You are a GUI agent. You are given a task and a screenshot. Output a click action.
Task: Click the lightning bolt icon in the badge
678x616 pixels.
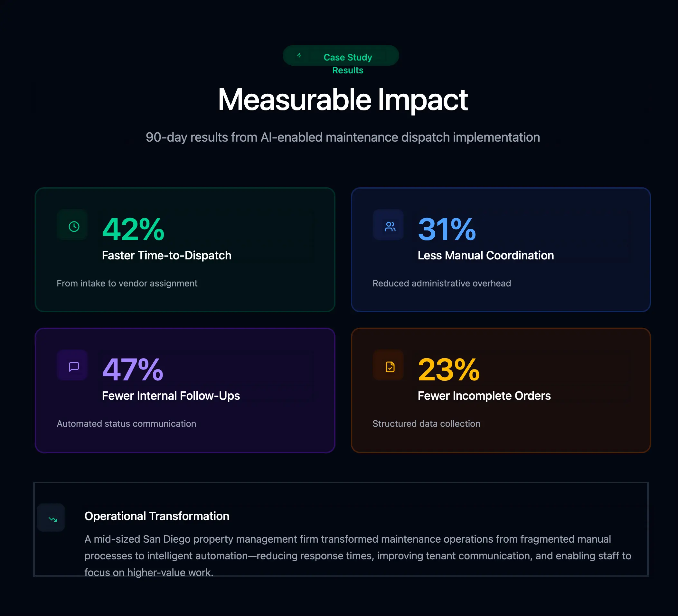[299, 55]
